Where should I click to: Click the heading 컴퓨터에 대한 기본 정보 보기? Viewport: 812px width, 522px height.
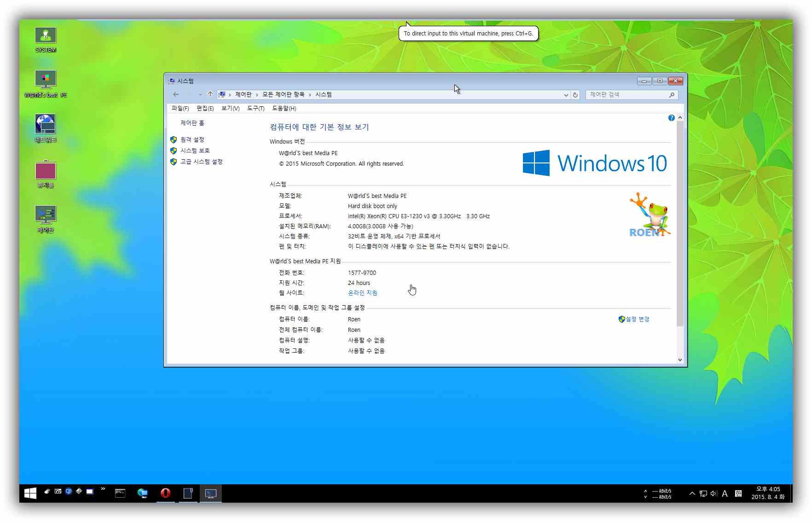pyautogui.click(x=319, y=127)
